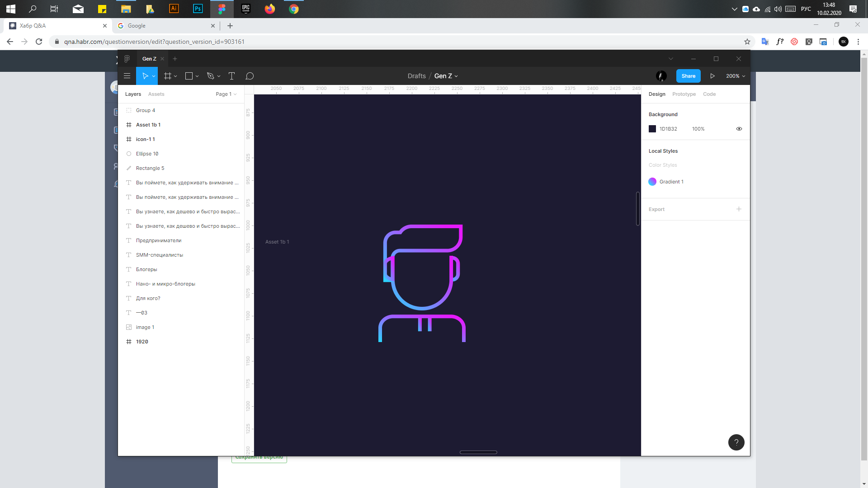Click Drafts breadcrumb link

(x=416, y=76)
